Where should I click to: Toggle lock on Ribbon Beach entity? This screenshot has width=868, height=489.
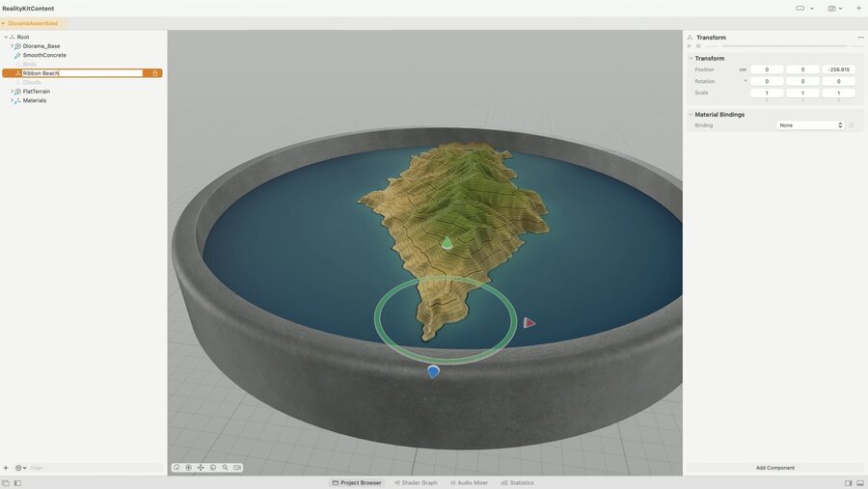(155, 73)
